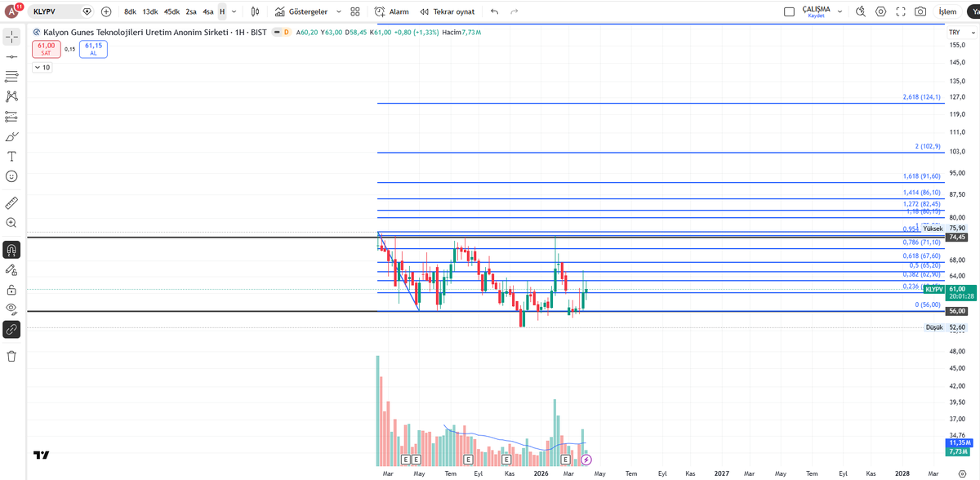Select the text annotation tool
Viewport: 980px width, 480px height.
pyautogui.click(x=12, y=156)
